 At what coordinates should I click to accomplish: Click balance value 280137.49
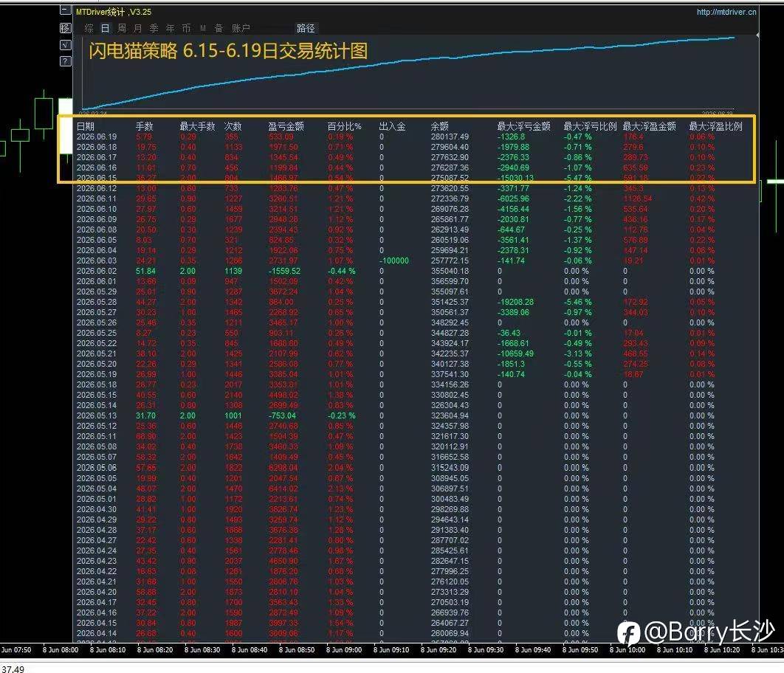pos(450,137)
